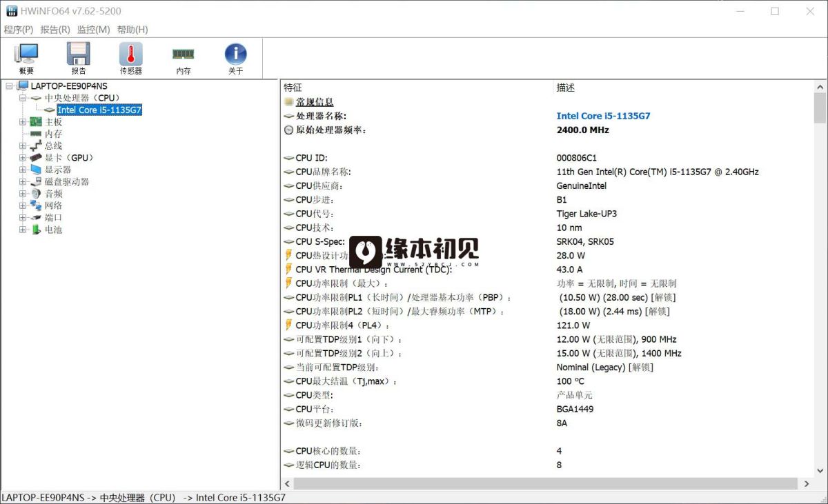Screen dimensions: 828x504
Task: Expand the 端口 tree node
Action: pos(23,218)
